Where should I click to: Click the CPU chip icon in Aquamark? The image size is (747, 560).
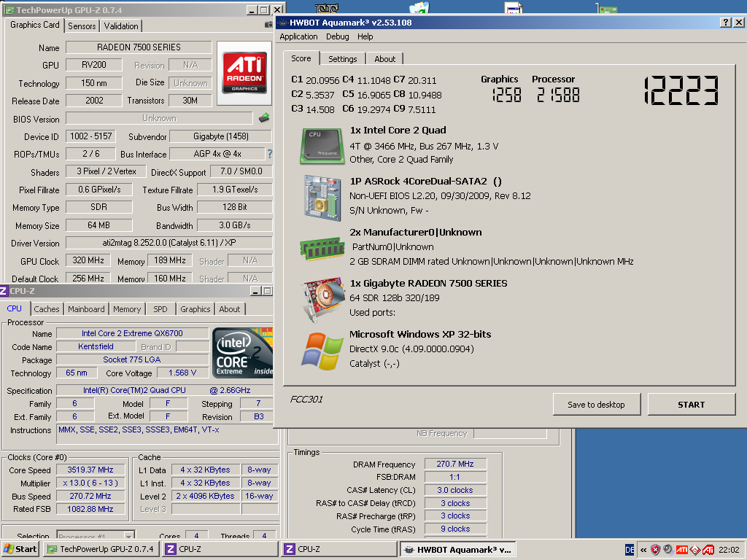coord(322,145)
